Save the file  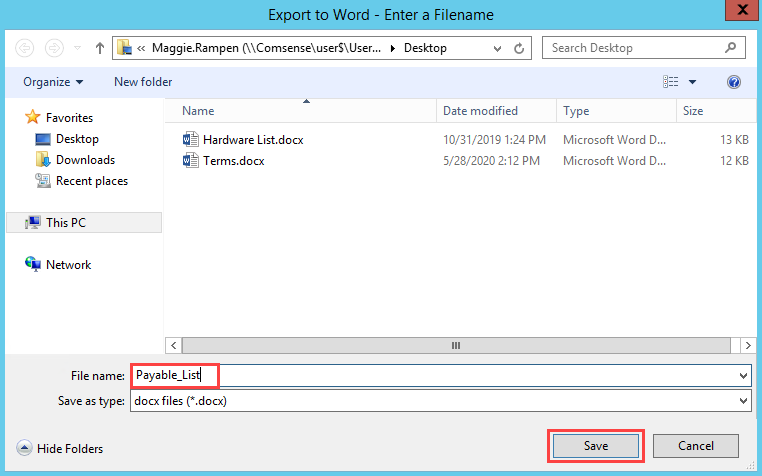pos(596,446)
